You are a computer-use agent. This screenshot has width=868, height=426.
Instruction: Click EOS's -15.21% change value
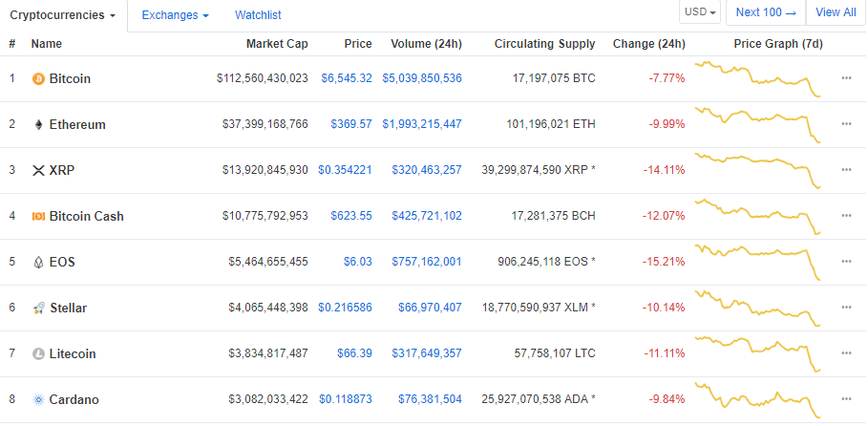(665, 262)
